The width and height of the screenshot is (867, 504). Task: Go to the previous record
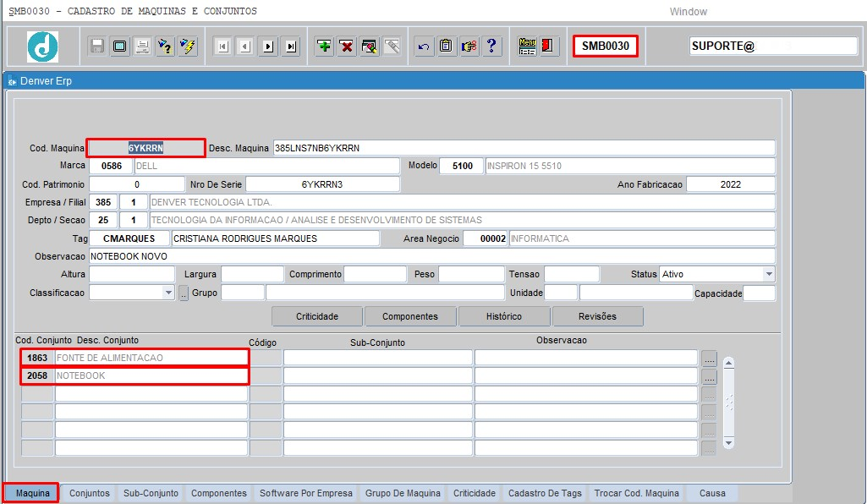[245, 47]
